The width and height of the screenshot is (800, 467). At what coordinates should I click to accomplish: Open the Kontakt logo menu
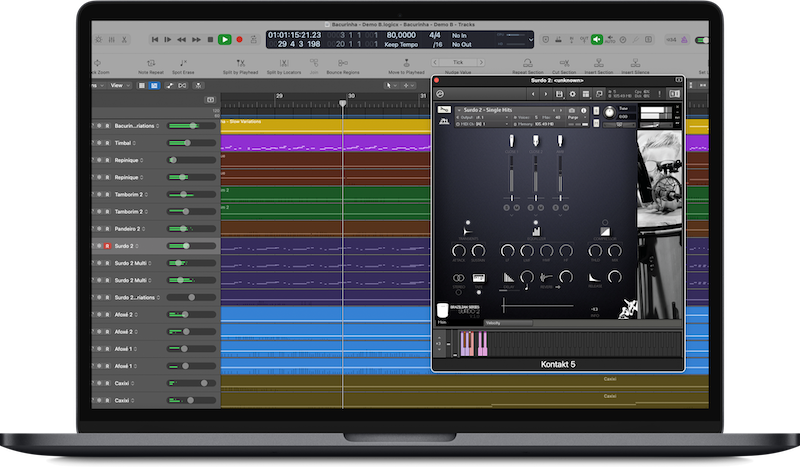440,94
